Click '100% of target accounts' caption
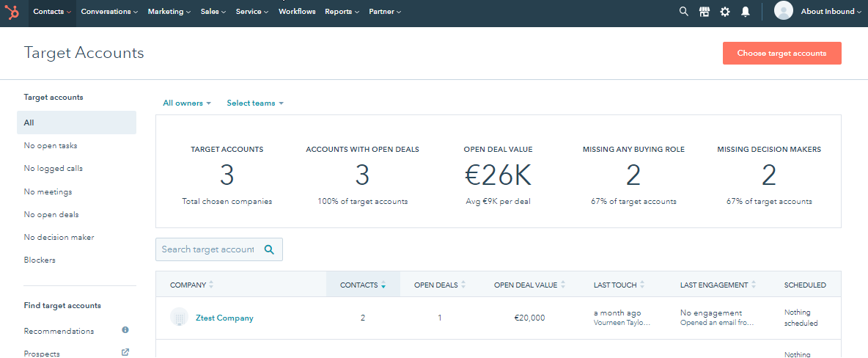The height and width of the screenshot is (358, 868). (x=363, y=202)
